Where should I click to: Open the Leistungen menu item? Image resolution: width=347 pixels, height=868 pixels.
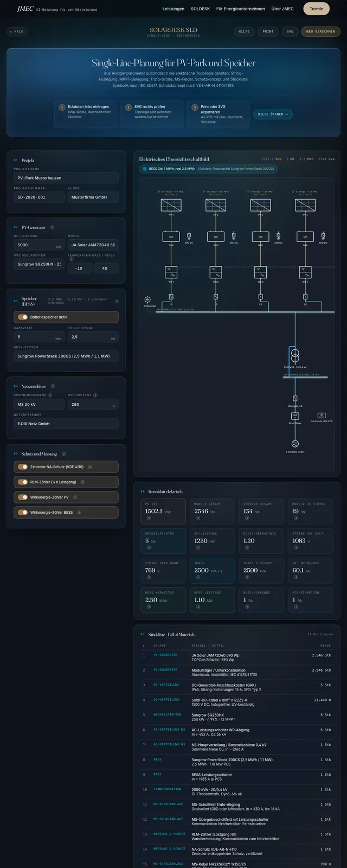tap(173, 9)
